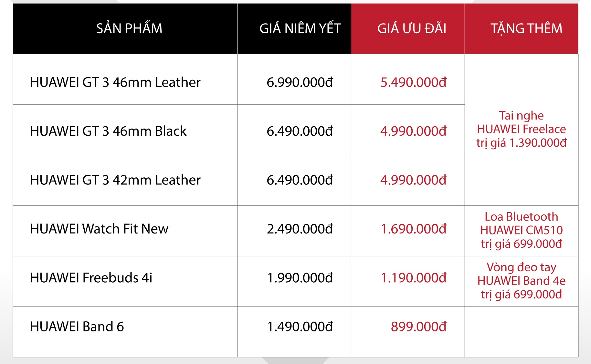Click the HUAWEI Freelace earphone gift text
Viewport: 591px width, 364px height.
522,129
